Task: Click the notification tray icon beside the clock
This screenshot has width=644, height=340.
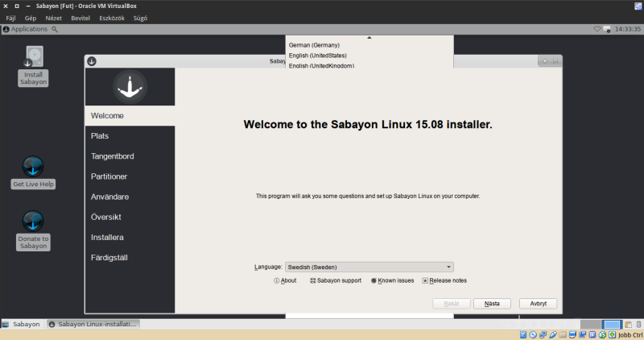Action: [x=607, y=29]
